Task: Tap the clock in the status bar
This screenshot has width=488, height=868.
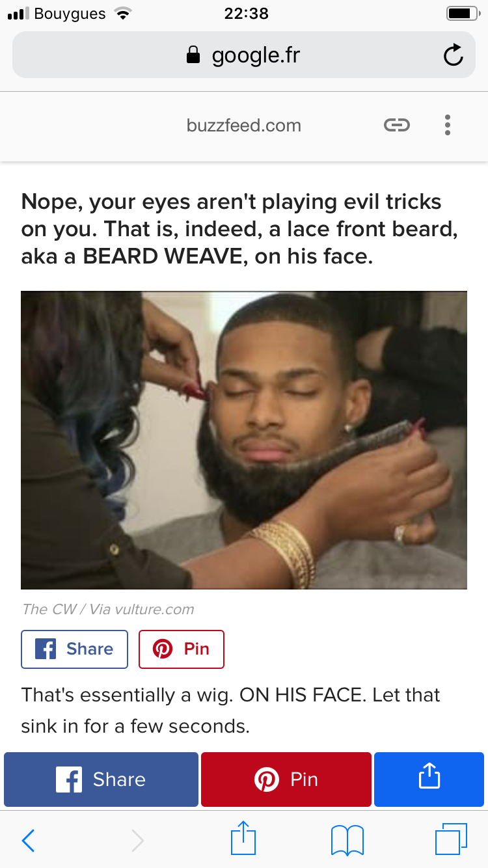Action: coord(246,13)
